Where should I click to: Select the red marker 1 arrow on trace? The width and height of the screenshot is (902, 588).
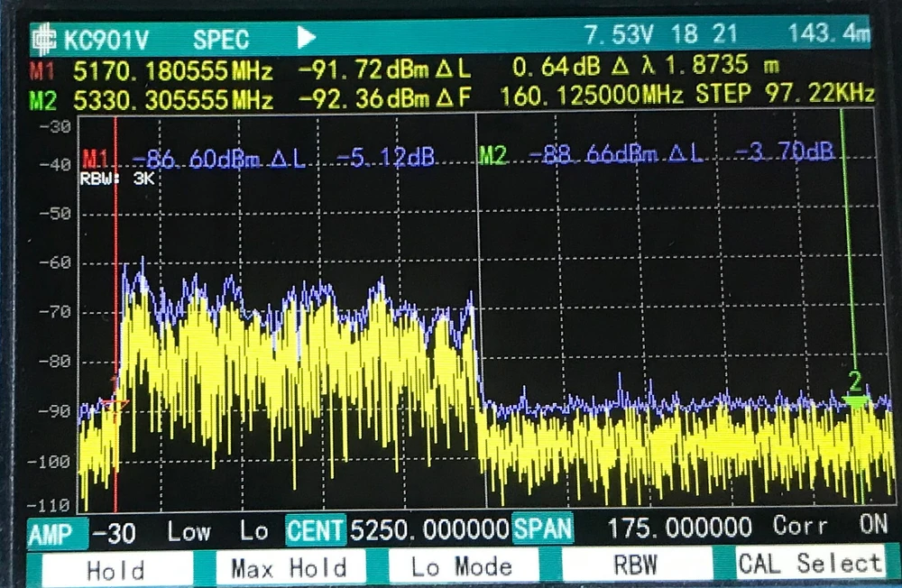[x=115, y=405]
